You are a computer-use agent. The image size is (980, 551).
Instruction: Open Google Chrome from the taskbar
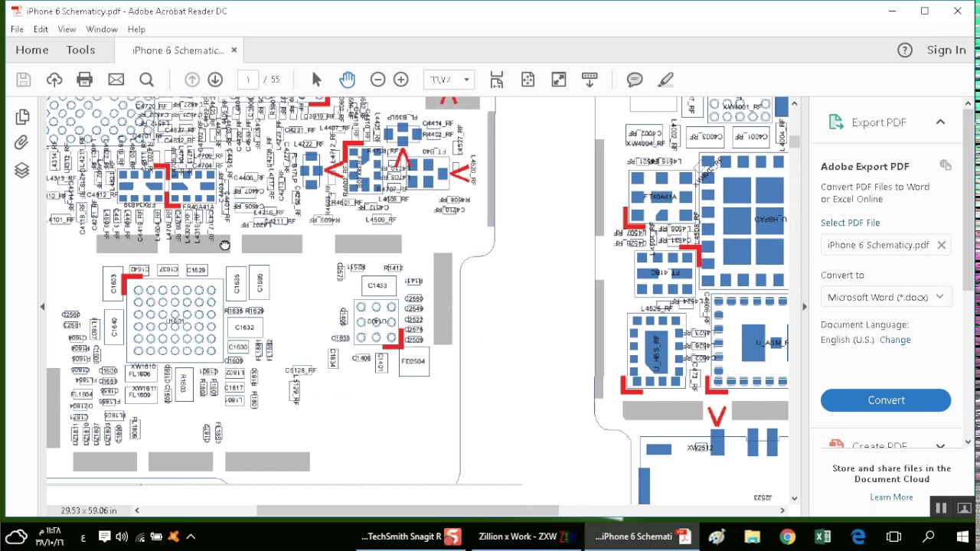pyautogui.click(x=787, y=536)
